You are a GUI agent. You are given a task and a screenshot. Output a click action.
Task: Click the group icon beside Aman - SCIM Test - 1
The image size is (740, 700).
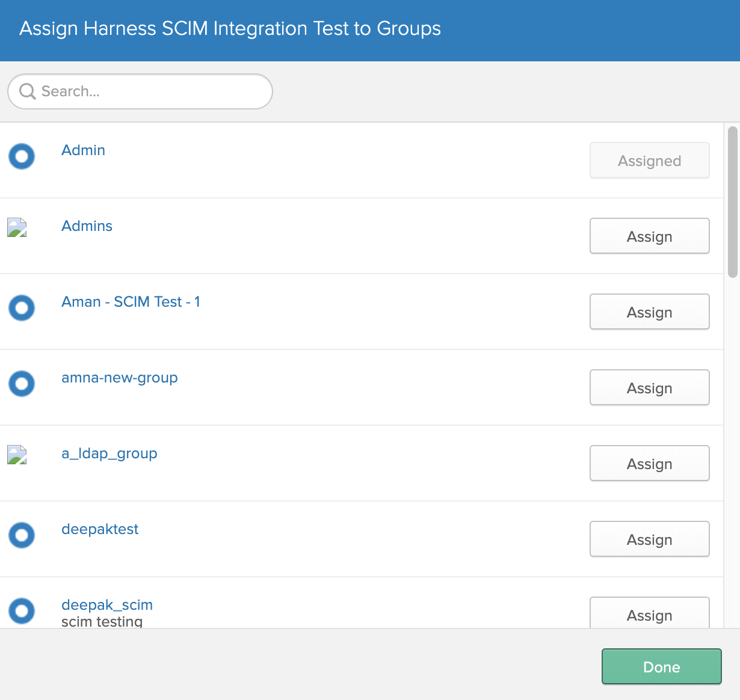[x=22, y=308]
